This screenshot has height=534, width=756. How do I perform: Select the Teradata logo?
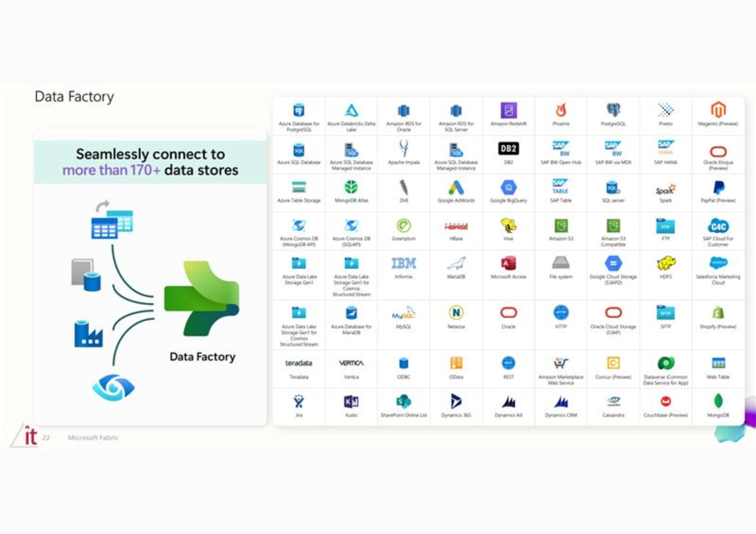[x=299, y=363]
